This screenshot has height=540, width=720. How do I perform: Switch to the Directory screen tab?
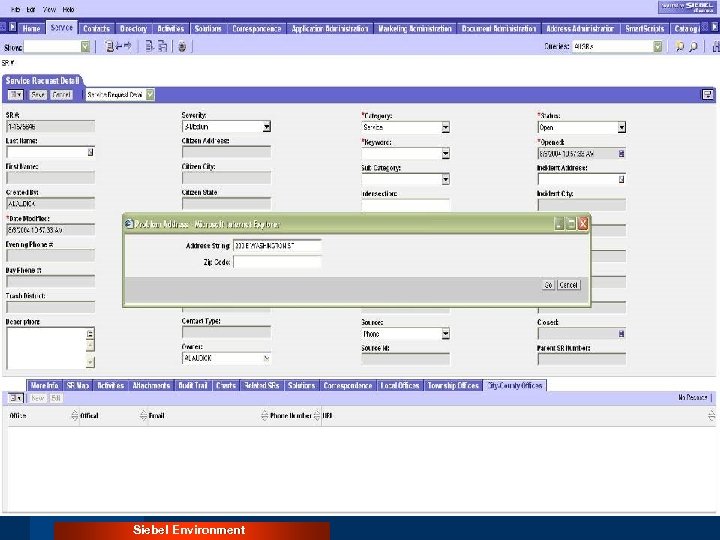133,28
